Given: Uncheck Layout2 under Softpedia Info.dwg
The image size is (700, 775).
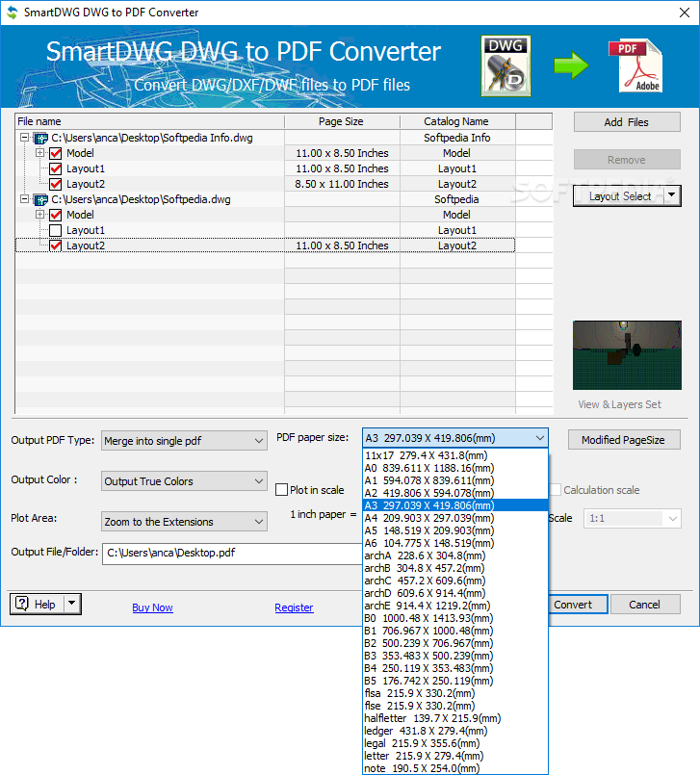Looking at the screenshot, I should [x=56, y=184].
